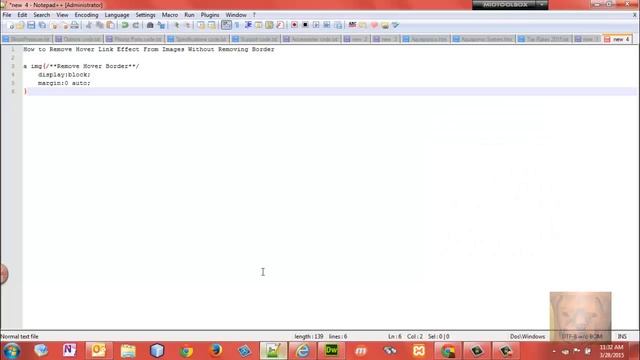Click the webcam face thumbnail overlay
Screen dimensions: 640x360
pos(580,316)
